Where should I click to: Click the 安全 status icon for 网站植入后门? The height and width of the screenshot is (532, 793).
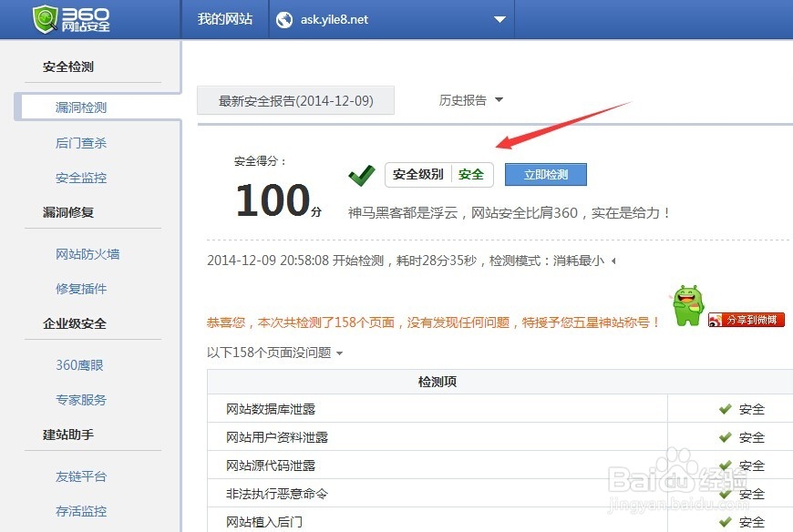click(x=726, y=522)
